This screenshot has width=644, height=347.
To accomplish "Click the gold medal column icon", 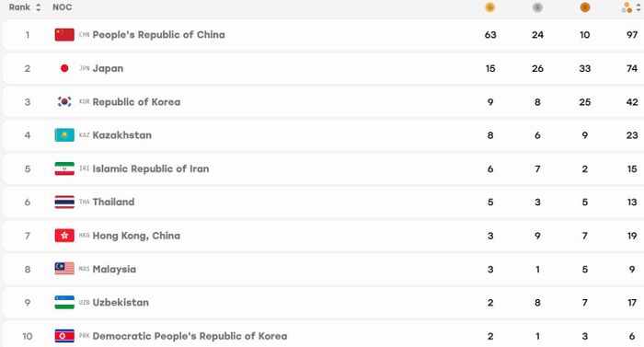I will click(x=489, y=7).
